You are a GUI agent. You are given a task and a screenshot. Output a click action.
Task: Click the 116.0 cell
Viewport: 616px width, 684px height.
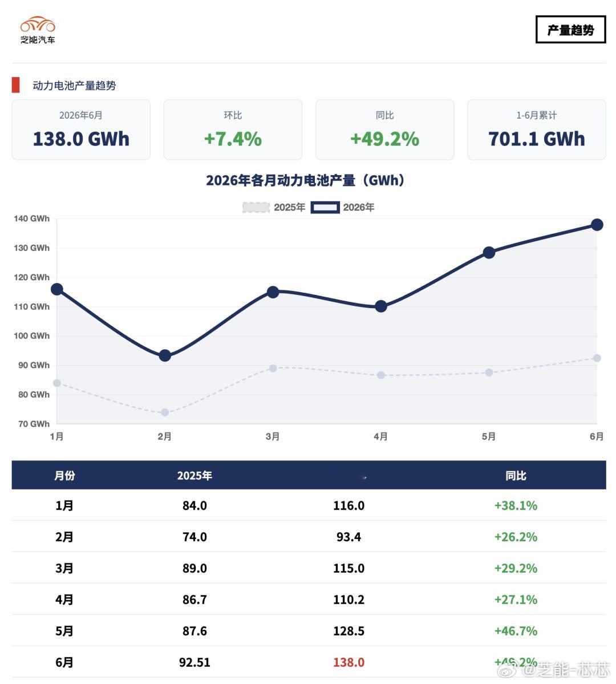[349, 505]
